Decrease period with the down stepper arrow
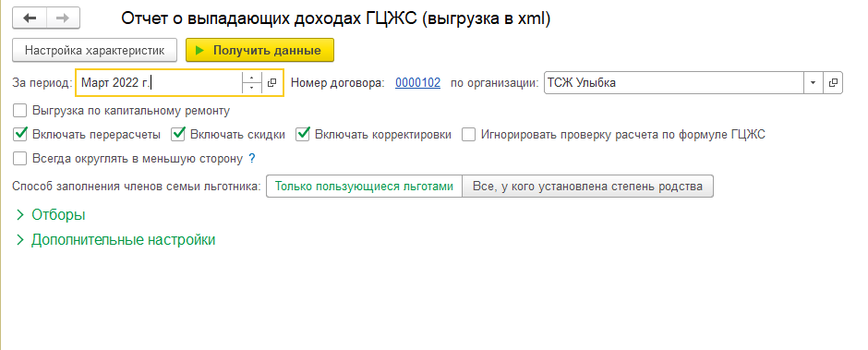Viewport: 868px width, 350px height. 252,88
